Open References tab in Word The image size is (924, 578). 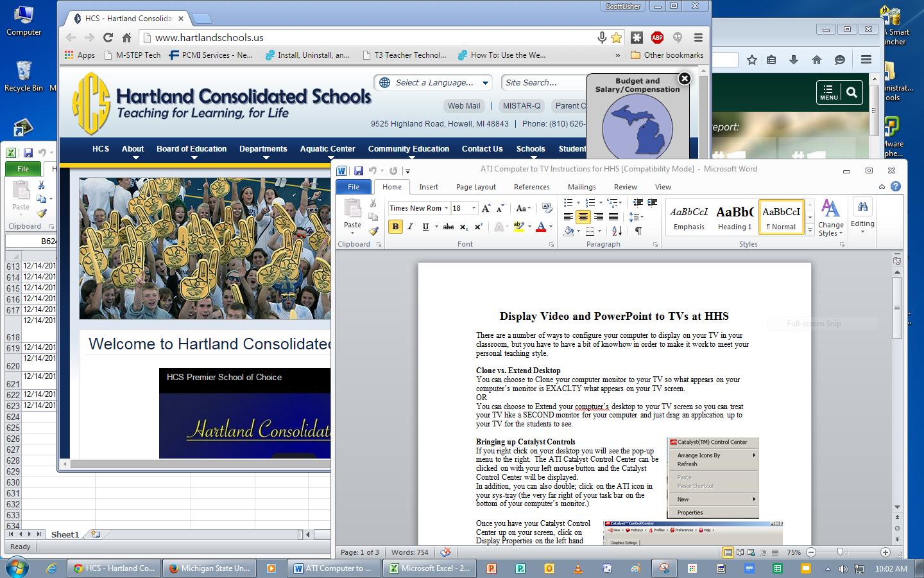click(x=532, y=187)
